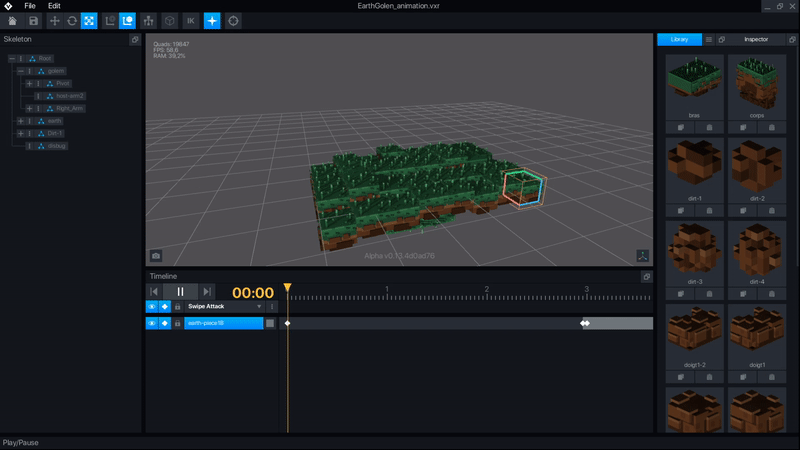This screenshot has height=450, width=800.
Task: Click the timeline ruler at second 2
Action: [x=487, y=291]
